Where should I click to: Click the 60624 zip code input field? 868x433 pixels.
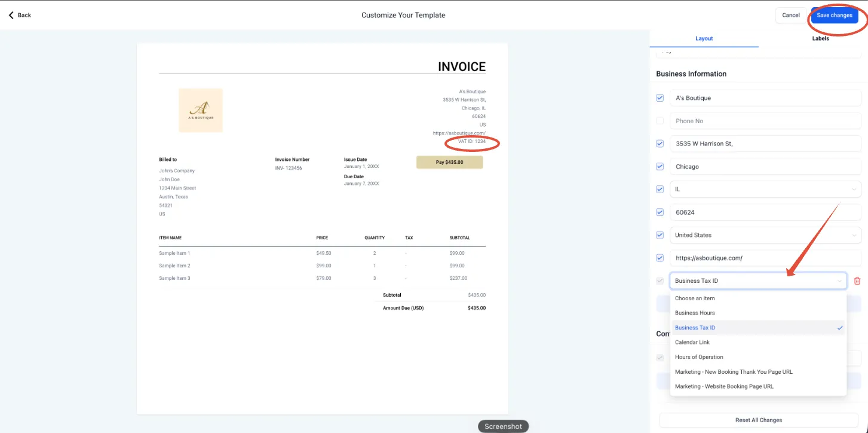point(765,212)
